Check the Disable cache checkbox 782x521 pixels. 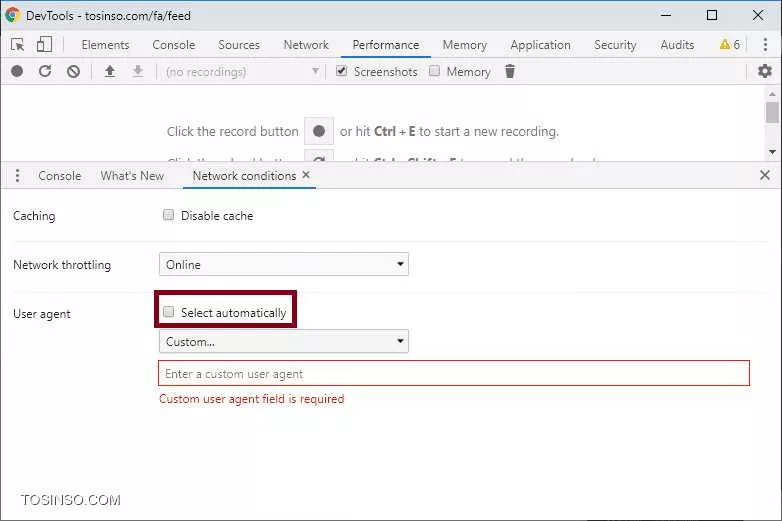(169, 215)
